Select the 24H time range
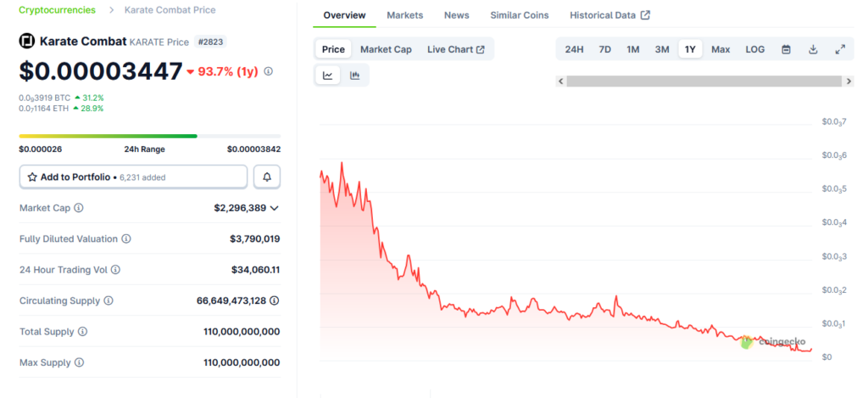This screenshot has height=398, width=868. [574, 49]
